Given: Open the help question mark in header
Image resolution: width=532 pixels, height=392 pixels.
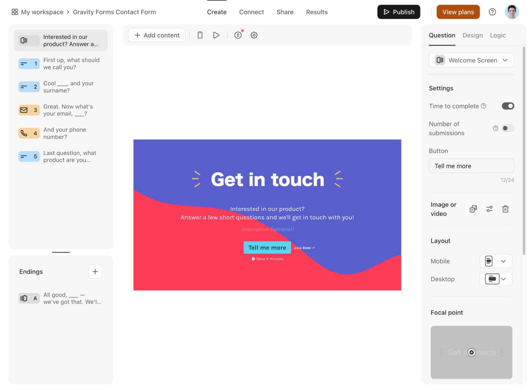Looking at the screenshot, I should coord(492,12).
